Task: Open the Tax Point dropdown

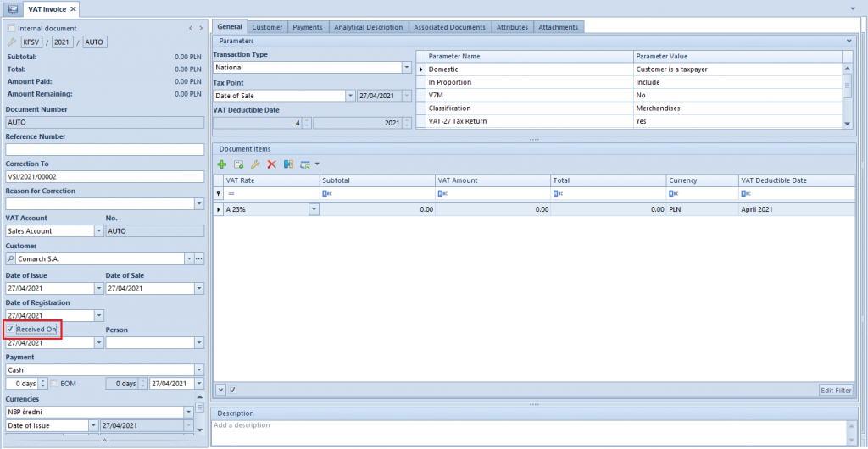Action: click(350, 95)
